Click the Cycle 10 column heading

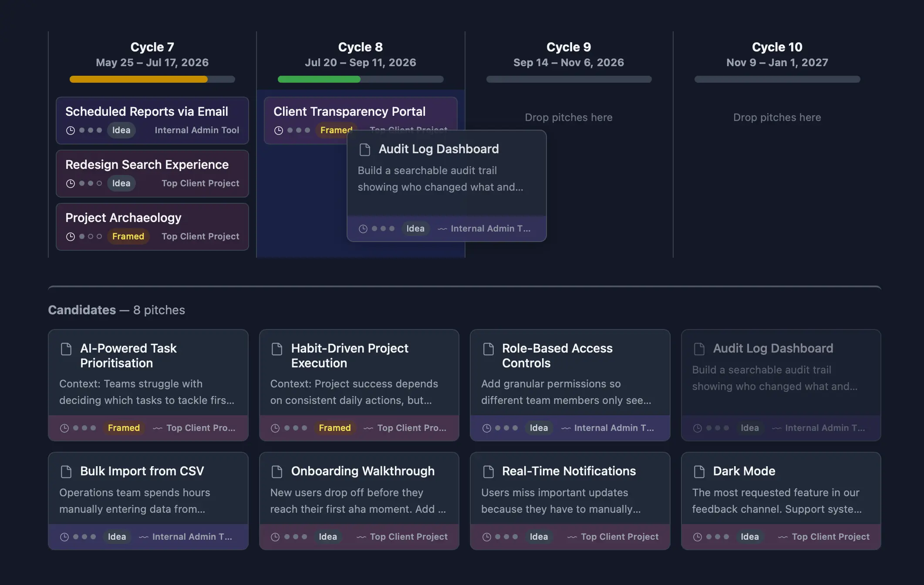point(777,47)
